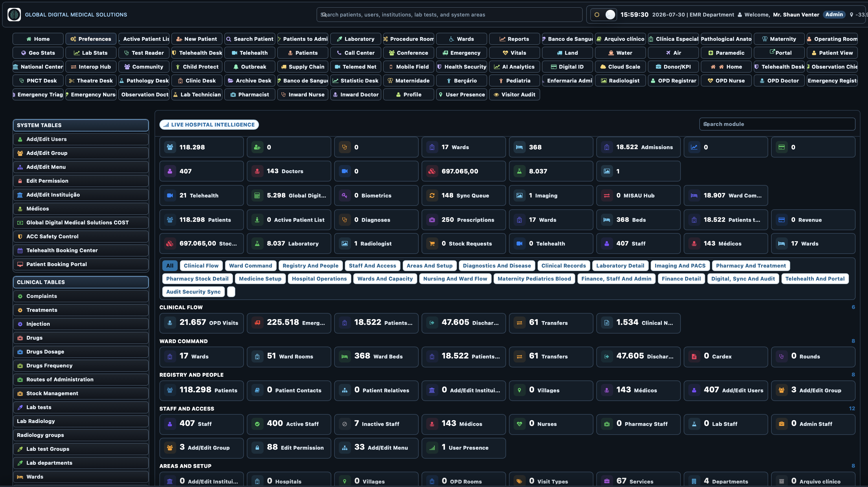The width and height of the screenshot is (868, 487).
Task: Click the Global Digital Medical Solutions logo icon
Action: point(14,14)
